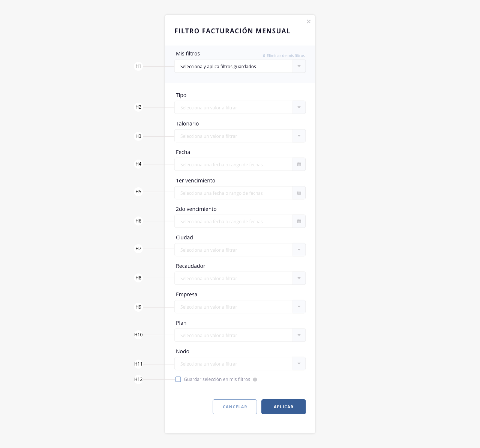
Task: Enable Guardar selección en mis filtros checkbox
Action: [178, 379]
